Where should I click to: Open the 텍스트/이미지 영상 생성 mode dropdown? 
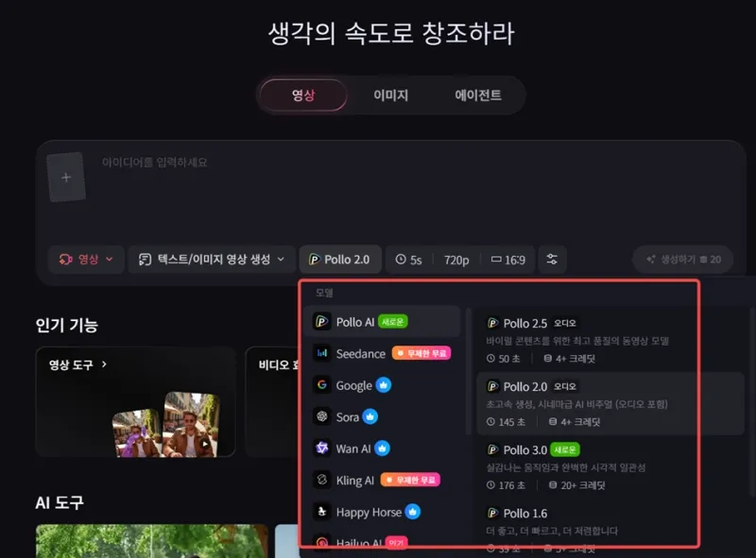click(212, 260)
